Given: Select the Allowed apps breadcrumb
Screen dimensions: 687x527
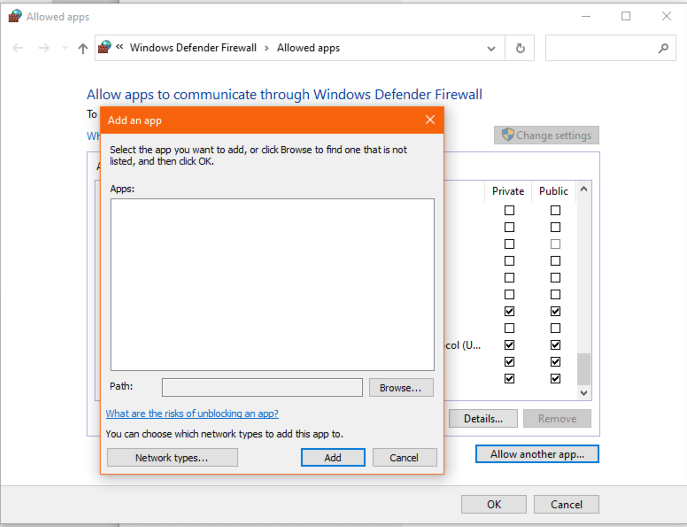Looking at the screenshot, I should click(308, 48).
